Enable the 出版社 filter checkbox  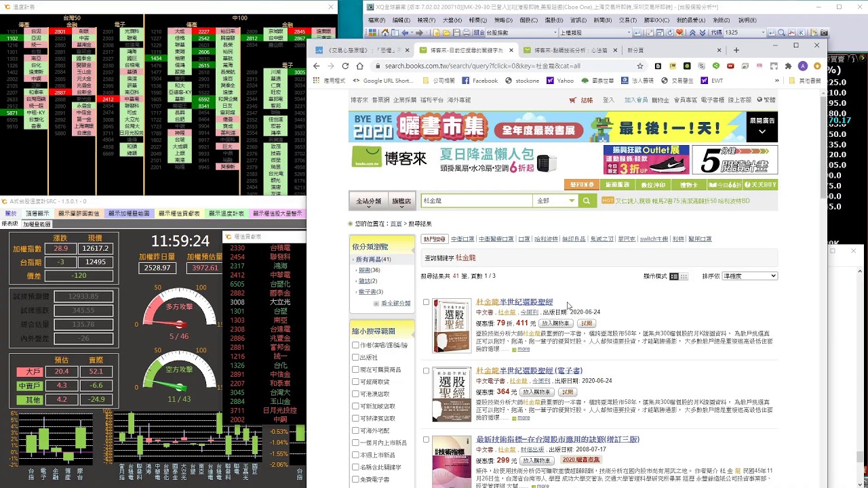[355, 357]
